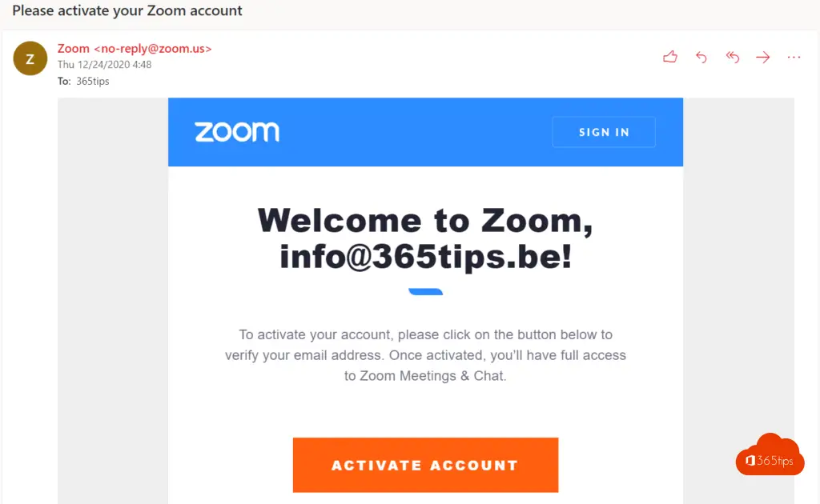820x504 pixels.
Task: Click the thumbs-up like icon
Action: (670, 57)
